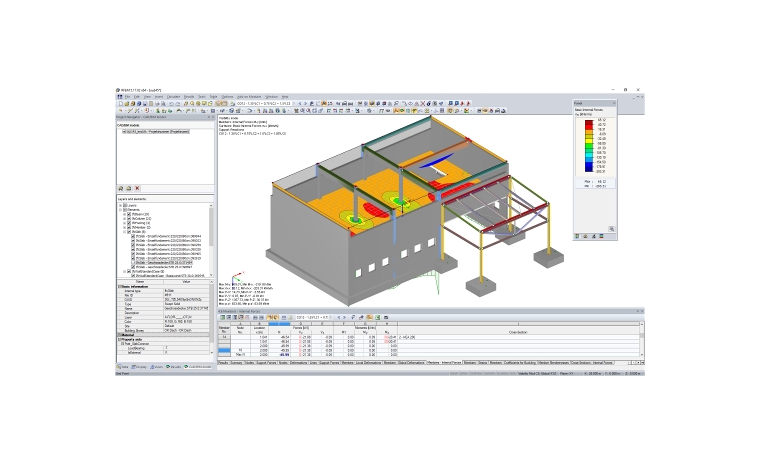The width and height of the screenshot is (760, 463).
Task: Collapse the Basic information property group
Action: 119,287
